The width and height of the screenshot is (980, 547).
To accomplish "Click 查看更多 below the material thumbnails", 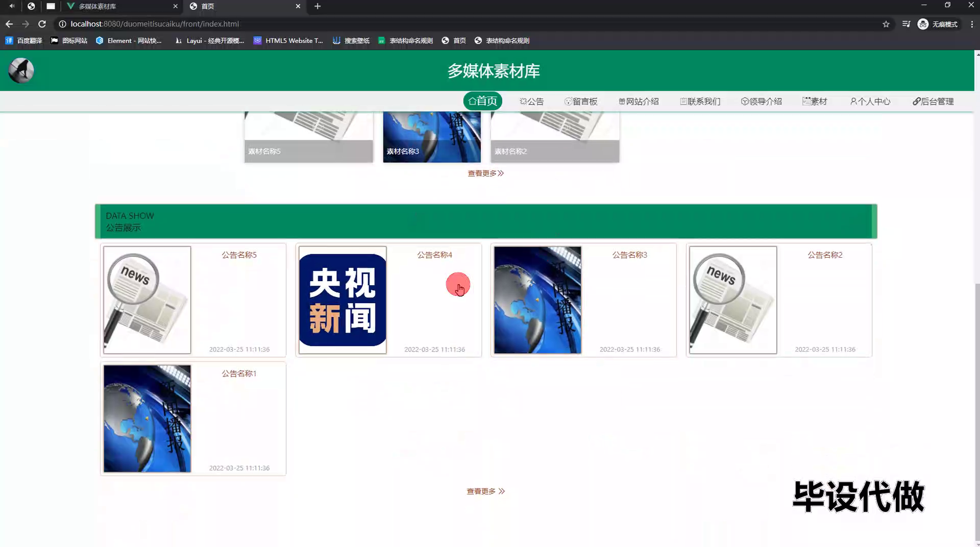I will click(485, 173).
